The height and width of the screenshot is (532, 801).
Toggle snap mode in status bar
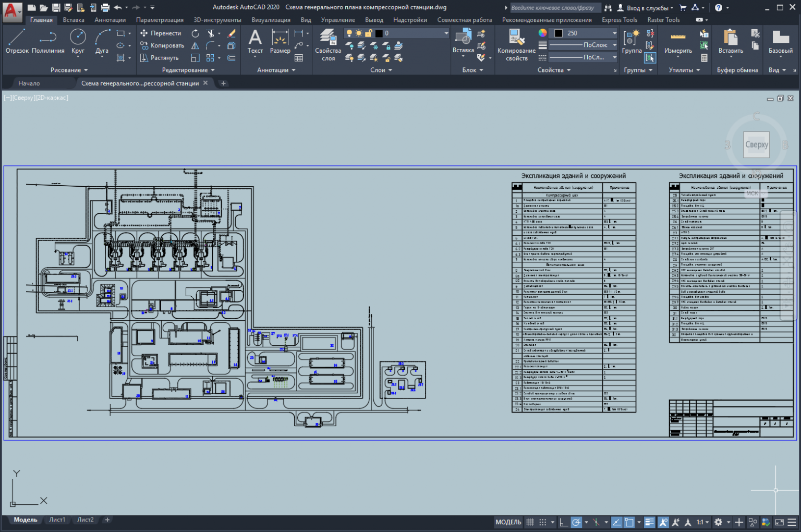(x=543, y=522)
